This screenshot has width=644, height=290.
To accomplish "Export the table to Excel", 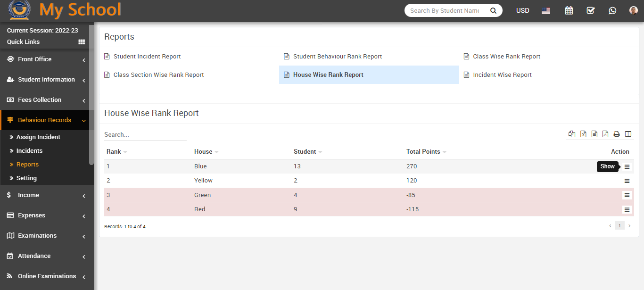I will [583, 134].
